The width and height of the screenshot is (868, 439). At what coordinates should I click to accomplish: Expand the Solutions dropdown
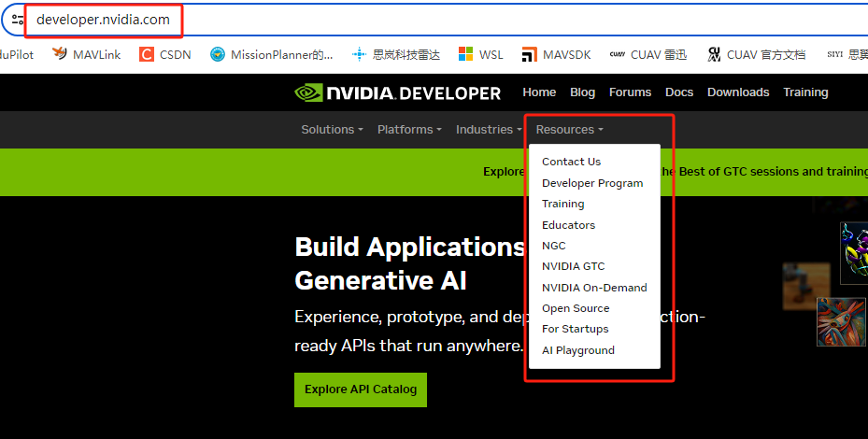[x=332, y=130]
